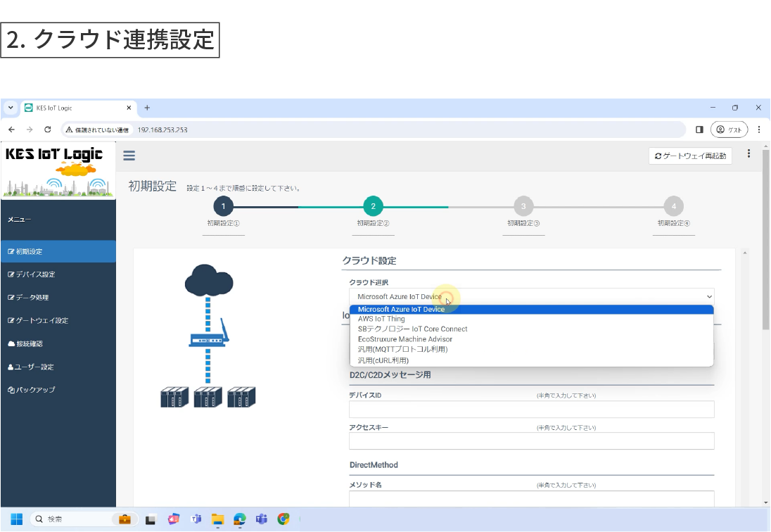This screenshot has height=532, width=771.
Task: Open first Teams icon on taskbar
Action: pos(196,519)
